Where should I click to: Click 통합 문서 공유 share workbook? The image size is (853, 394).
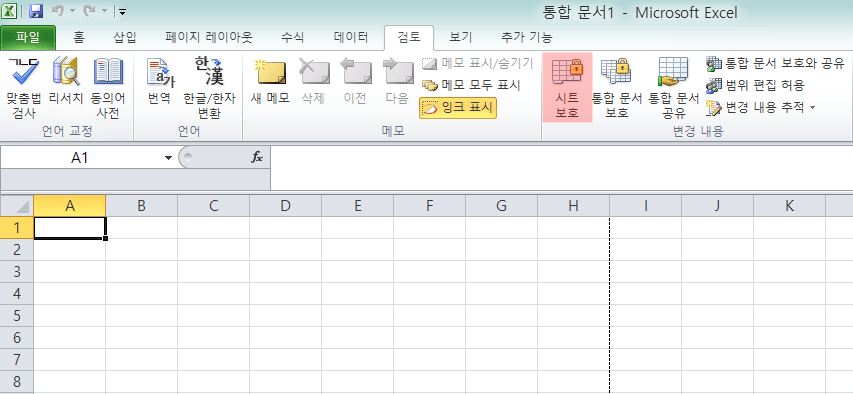(673, 88)
